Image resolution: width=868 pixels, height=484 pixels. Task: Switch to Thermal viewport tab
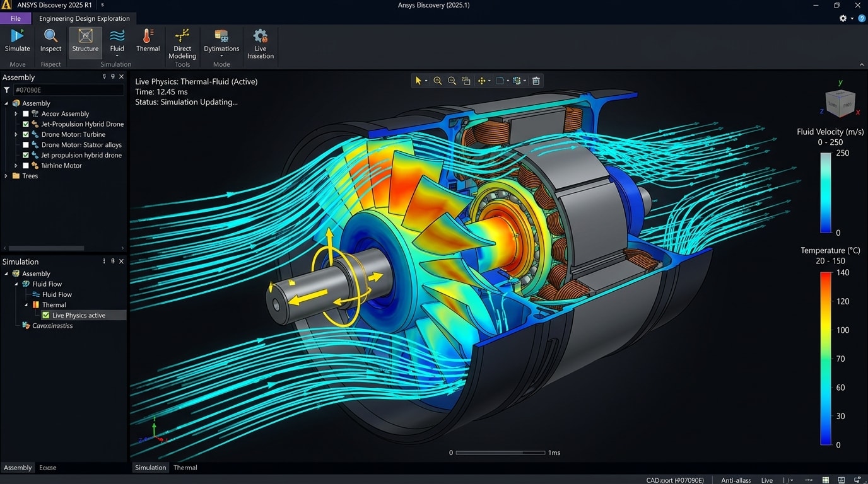pyautogui.click(x=185, y=468)
